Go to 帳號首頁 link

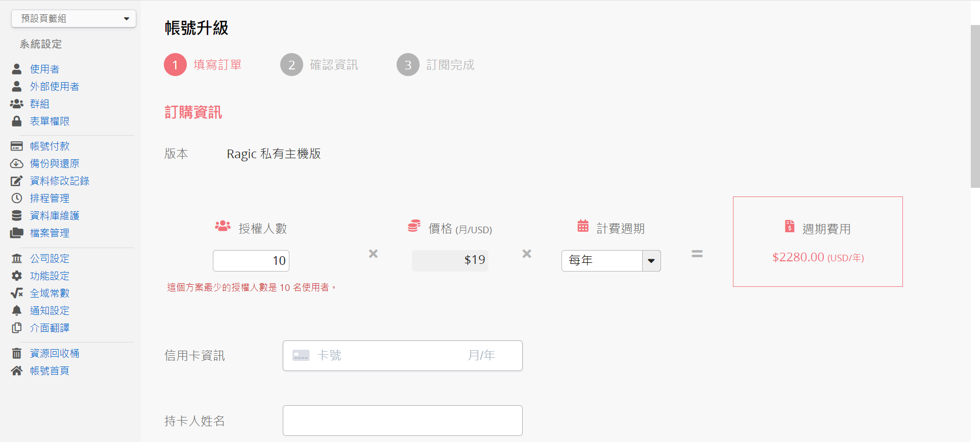click(x=50, y=371)
